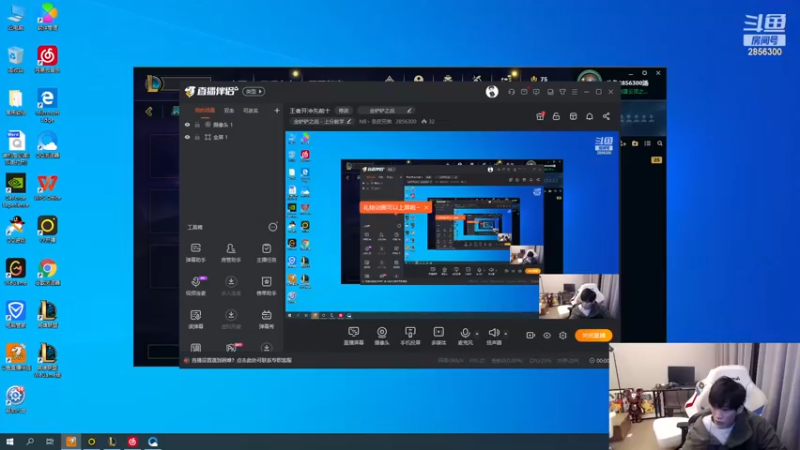Open the Chrome desktop shortcut

(x=47, y=272)
